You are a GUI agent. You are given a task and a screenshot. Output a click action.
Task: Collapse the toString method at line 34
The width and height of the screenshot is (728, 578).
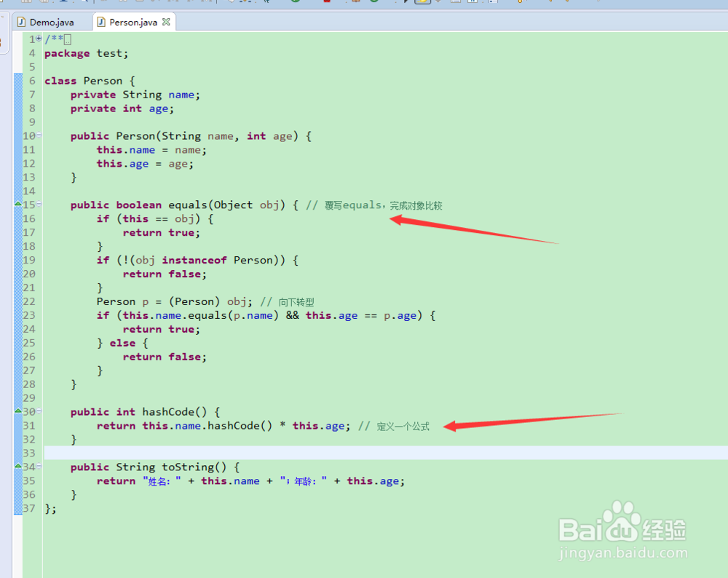39,466
